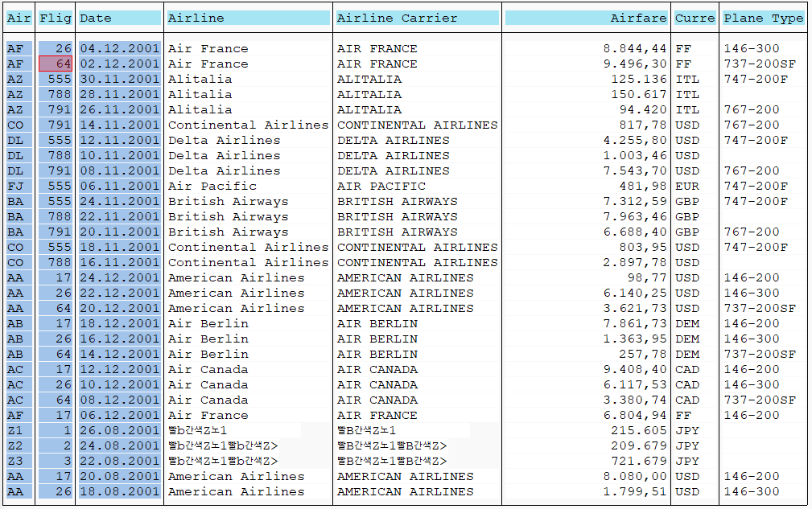
Task: Select airfare 3.380,74
Action: point(634,400)
